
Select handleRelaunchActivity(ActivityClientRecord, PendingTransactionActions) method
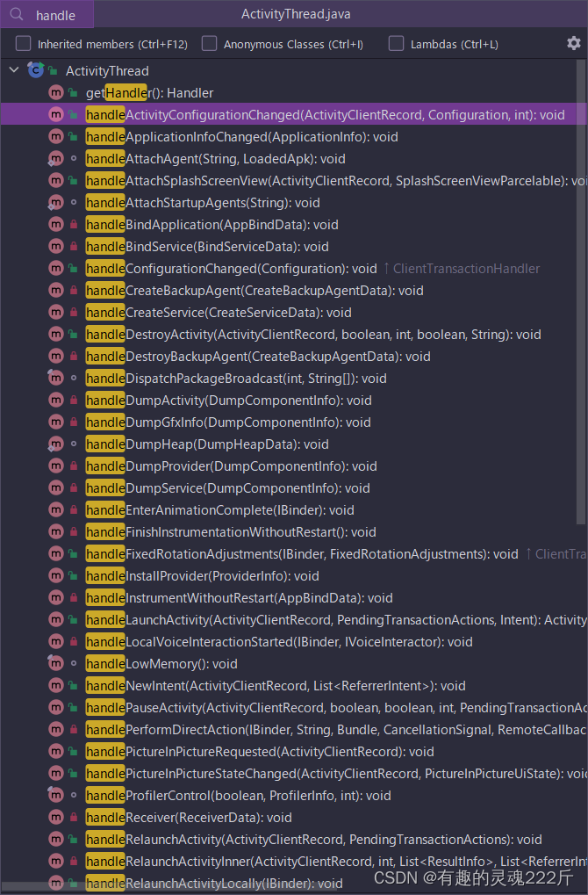[x=294, y=839]
